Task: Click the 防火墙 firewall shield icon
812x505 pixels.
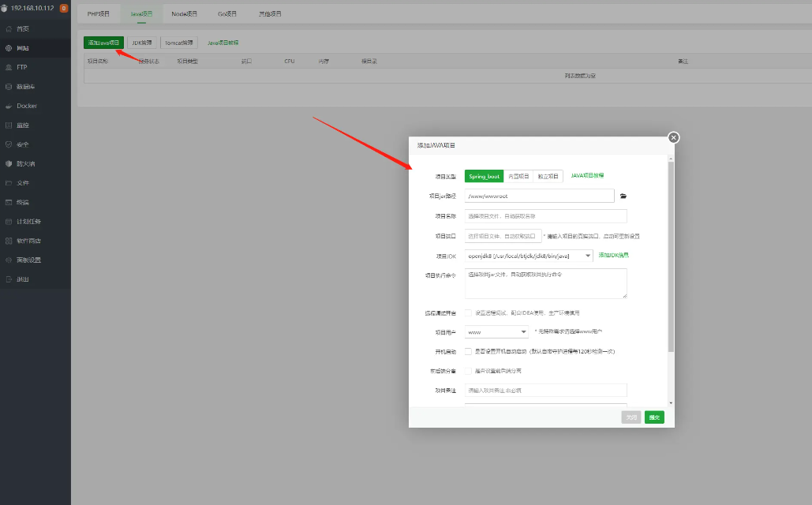Action: (8, 163)
